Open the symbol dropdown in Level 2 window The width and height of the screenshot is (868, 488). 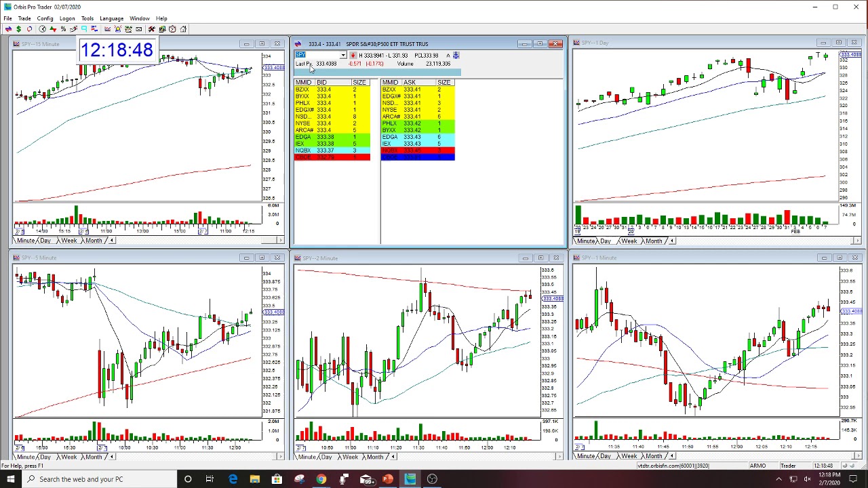coord(343,55)
